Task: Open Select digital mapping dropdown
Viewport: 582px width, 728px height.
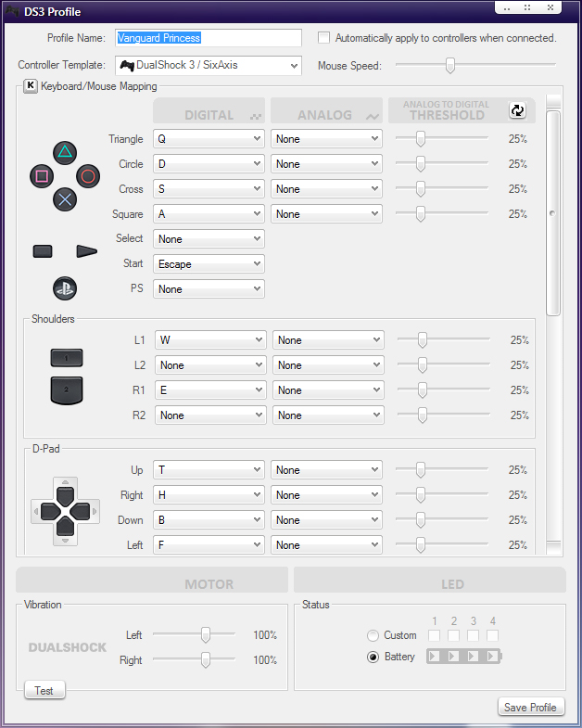Action: pos(209,239)
